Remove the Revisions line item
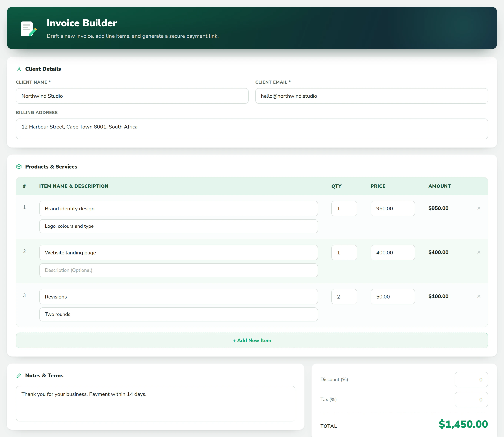 479,296
